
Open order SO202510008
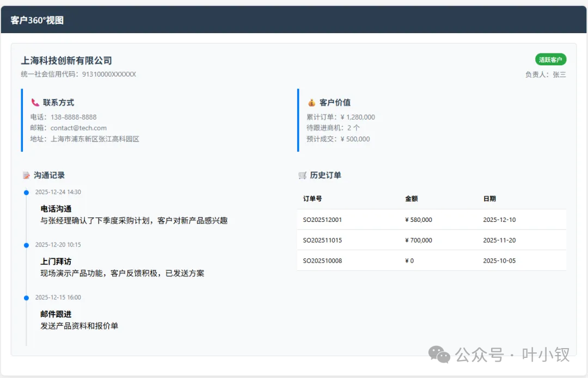(322, 261)
